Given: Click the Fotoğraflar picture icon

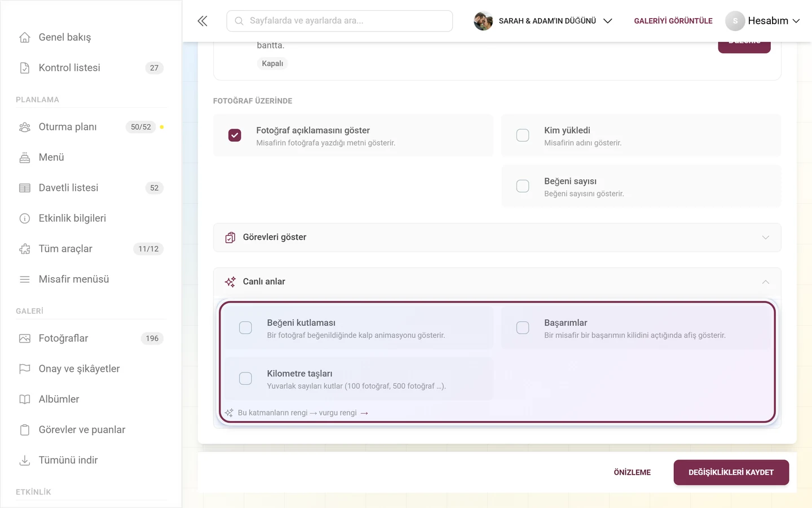Looking at the screenshot, I should 25,339.
